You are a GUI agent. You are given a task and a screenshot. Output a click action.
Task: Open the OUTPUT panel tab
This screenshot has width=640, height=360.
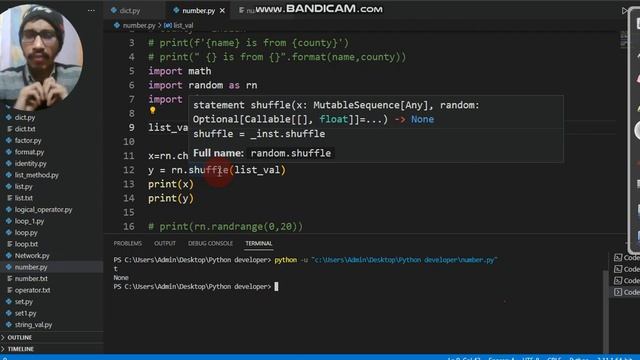pyautogui.click(x=165, y=243)
